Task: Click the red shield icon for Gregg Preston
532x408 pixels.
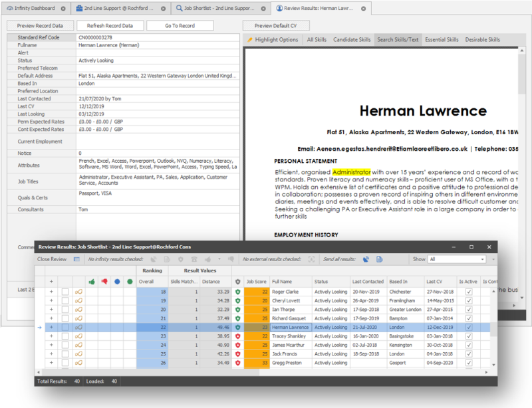Action: pos(238,363)
